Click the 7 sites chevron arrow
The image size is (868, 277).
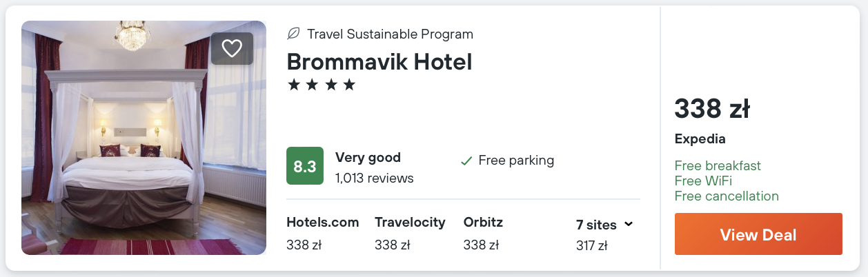point(629,224)
